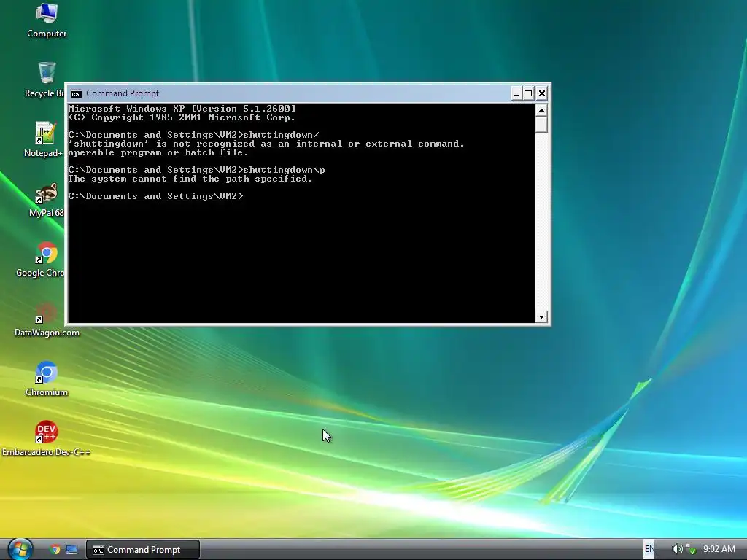The image size is (747, 560).
Task: Select the Google Chrome desktop shortcut
Action: [41, 260]
